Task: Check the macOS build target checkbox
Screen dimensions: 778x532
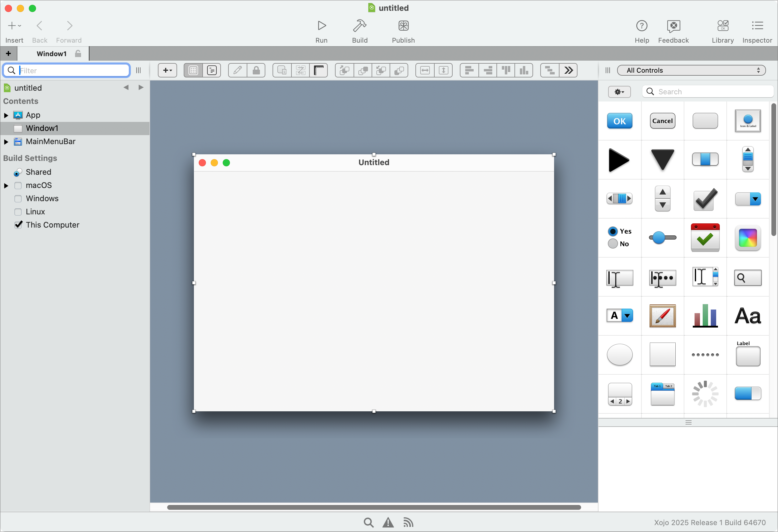Action: coord(18,185)
